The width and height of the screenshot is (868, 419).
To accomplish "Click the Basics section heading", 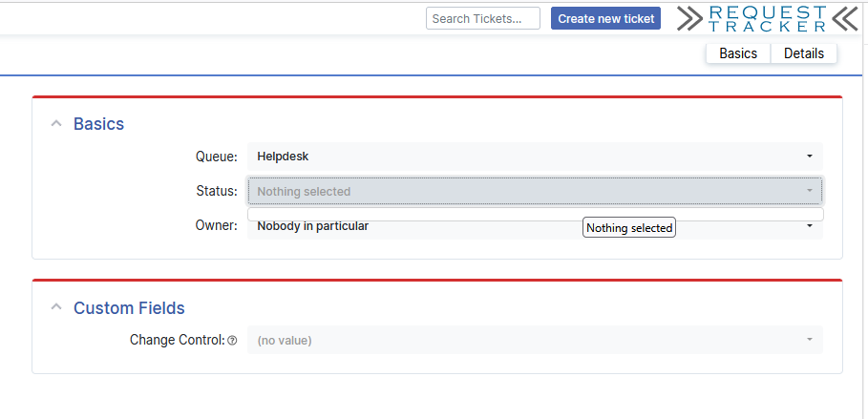I will click(x=98, y=124).
